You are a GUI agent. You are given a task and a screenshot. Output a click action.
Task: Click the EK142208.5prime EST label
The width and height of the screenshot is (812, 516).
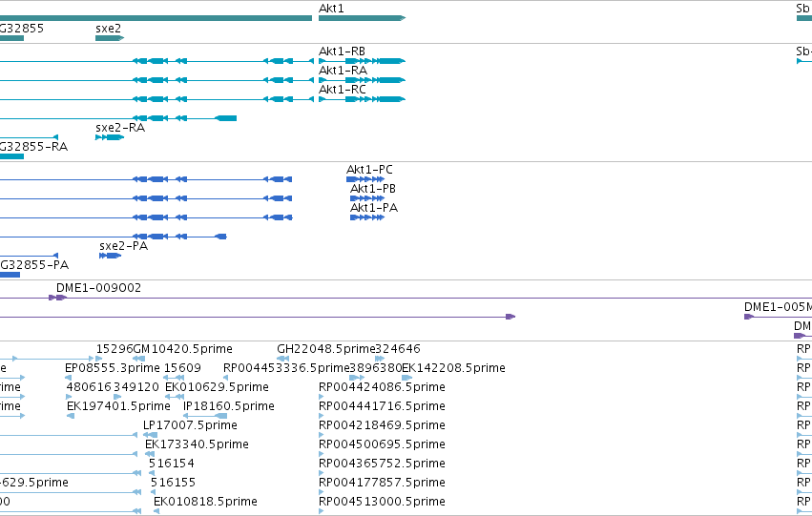tap(453, 368)
